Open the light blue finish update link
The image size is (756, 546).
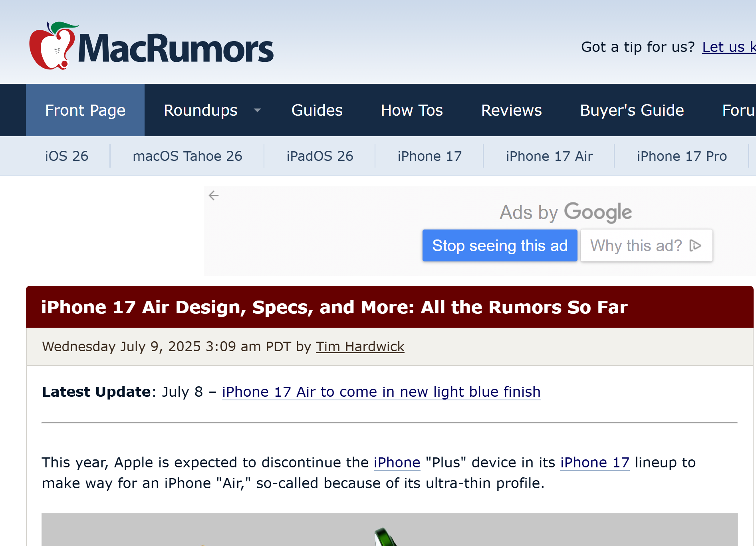click(x=381, y=392)
